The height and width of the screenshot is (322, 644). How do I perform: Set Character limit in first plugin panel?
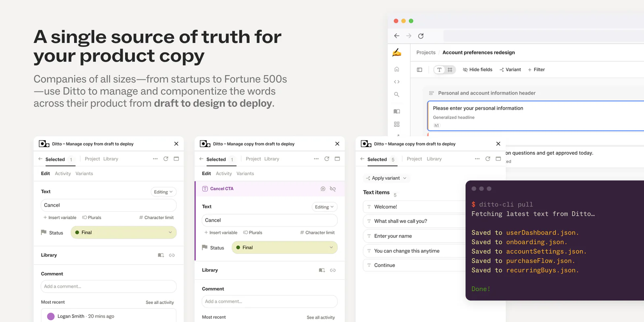(156, 217)
